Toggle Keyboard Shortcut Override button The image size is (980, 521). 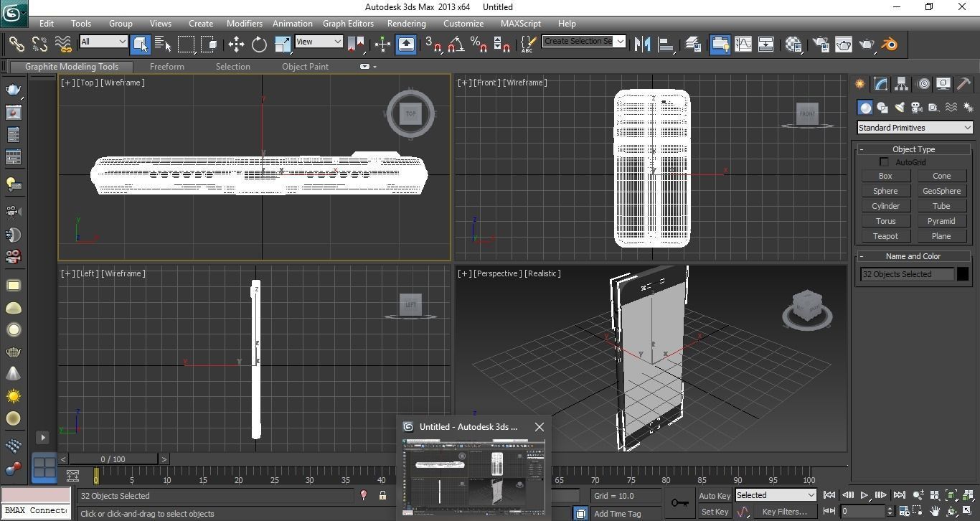point(406,44)
